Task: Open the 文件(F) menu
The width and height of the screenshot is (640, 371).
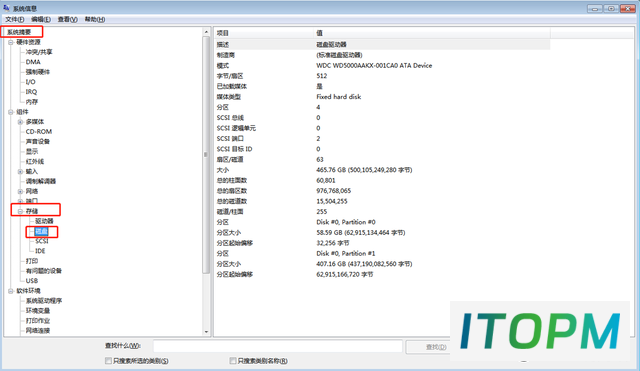Action: pyautogui.click(x=14, y=19)
